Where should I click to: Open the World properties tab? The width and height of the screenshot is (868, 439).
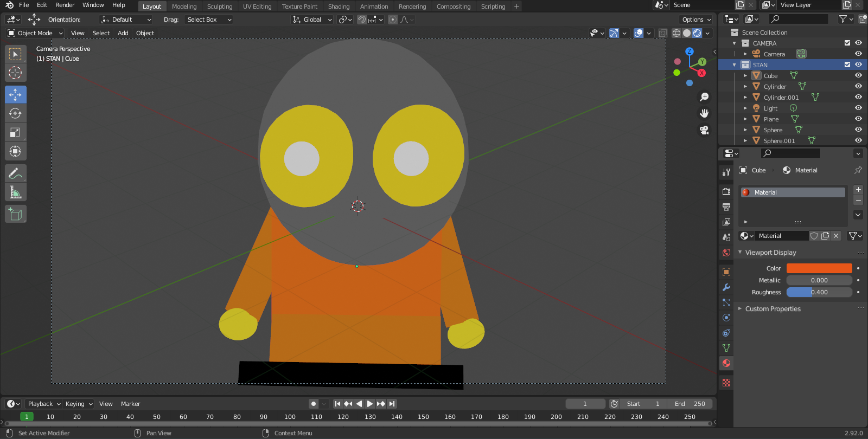click(x=726, y=253)
